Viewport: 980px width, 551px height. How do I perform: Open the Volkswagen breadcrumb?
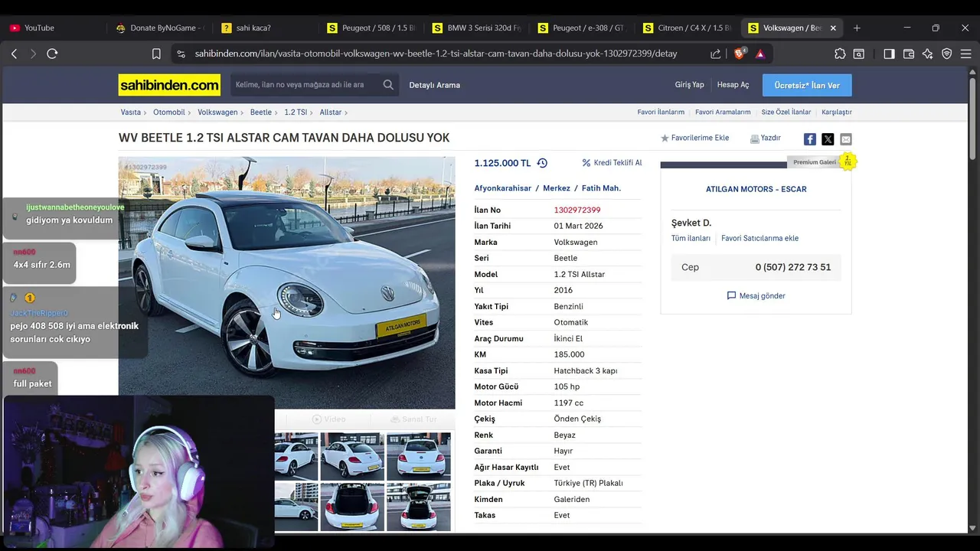click(217, 112)
